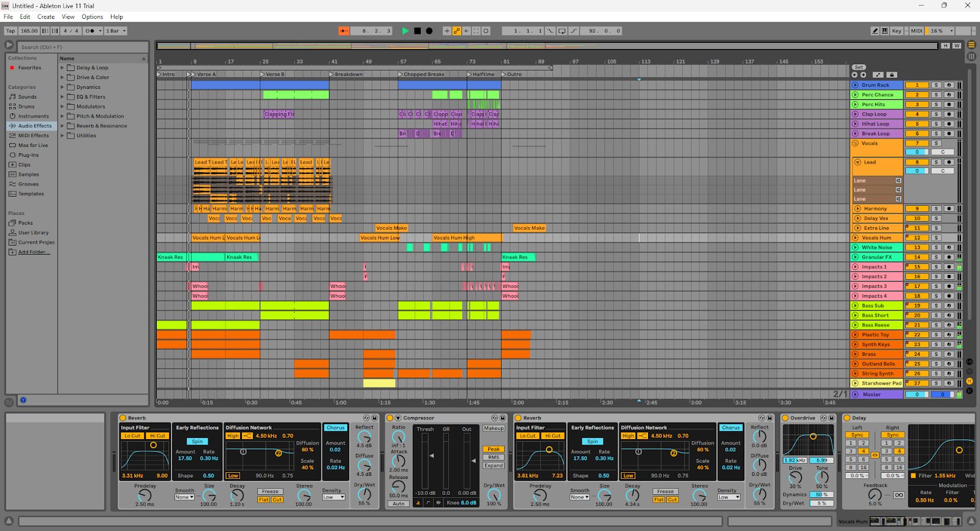Screen dimensions: 980x531
Task: Click Session view selector icon
Action: tap(971, 56)
